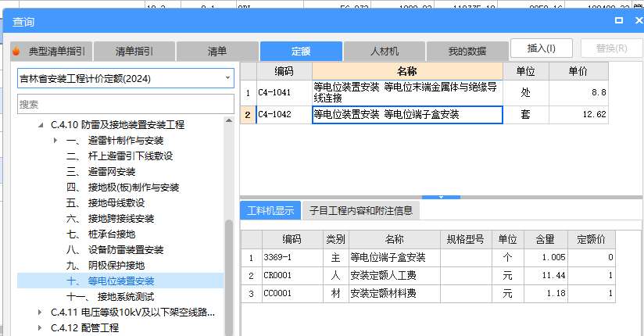Click into the 搜索 input field

(126, 105)
